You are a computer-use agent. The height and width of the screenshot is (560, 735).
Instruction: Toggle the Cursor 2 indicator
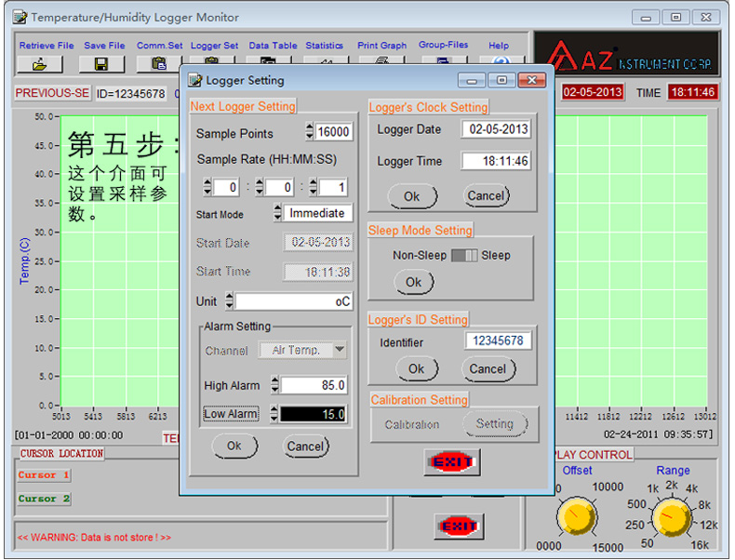coord(44,500)
